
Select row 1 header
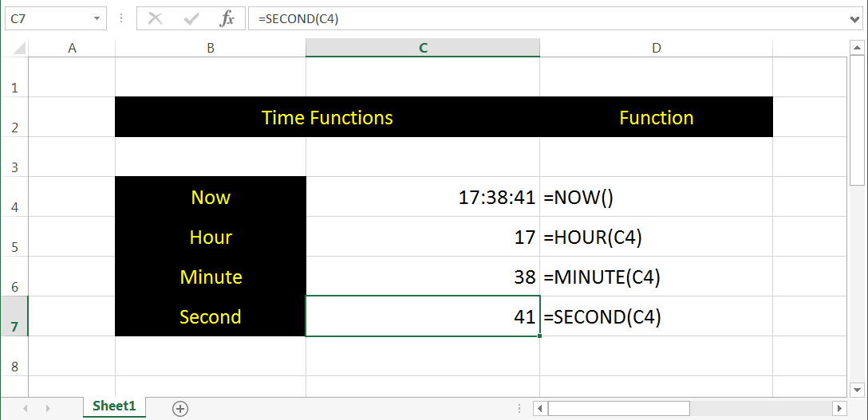[14, 77]
